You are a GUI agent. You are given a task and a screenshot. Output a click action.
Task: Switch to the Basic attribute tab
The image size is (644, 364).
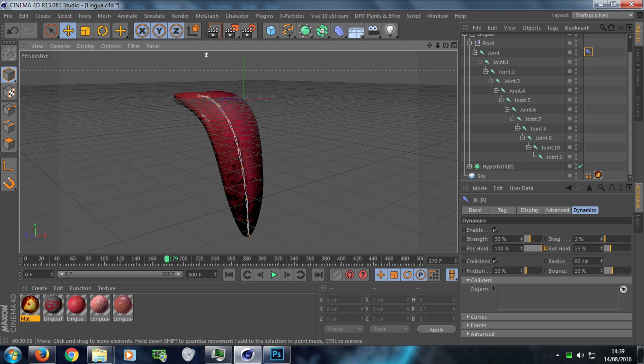pyautogui.click(x=475, y=210)
